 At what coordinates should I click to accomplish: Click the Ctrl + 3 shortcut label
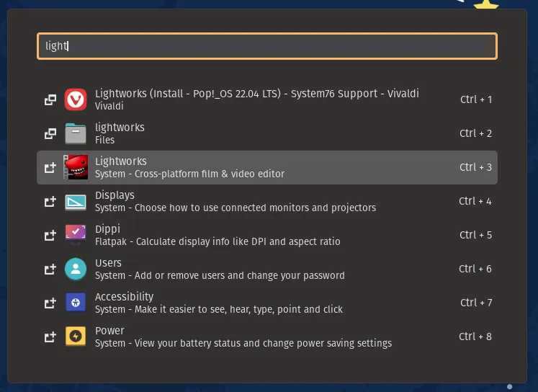click(x=475, y=167)
